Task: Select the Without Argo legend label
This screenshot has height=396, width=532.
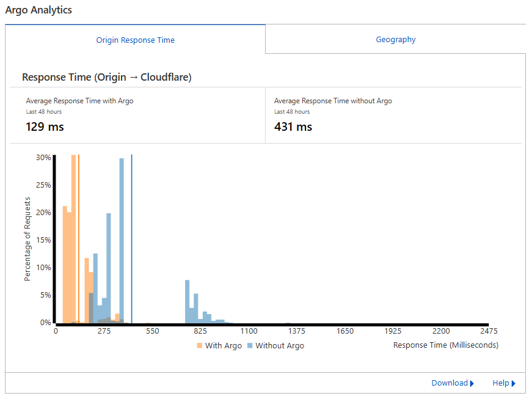Action: [x=280, y=345]
